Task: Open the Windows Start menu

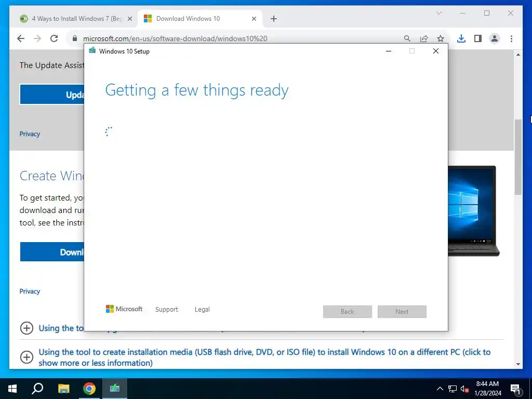Action: [12, 389]
